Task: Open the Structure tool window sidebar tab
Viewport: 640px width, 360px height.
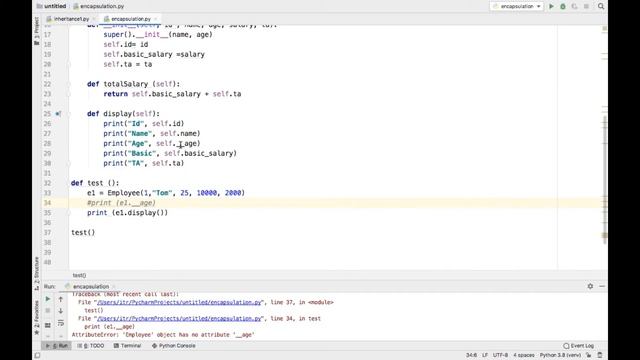Action: [x=37, y=273]
